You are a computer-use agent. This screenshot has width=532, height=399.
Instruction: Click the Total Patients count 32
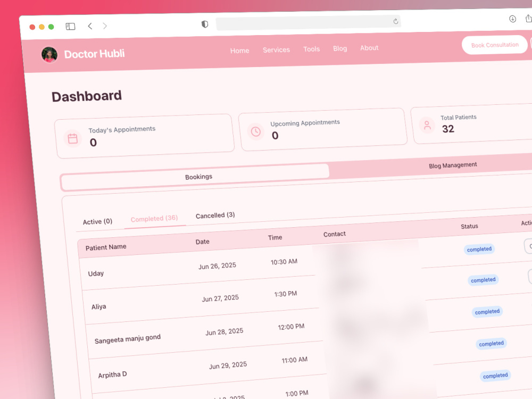[448, 129]
